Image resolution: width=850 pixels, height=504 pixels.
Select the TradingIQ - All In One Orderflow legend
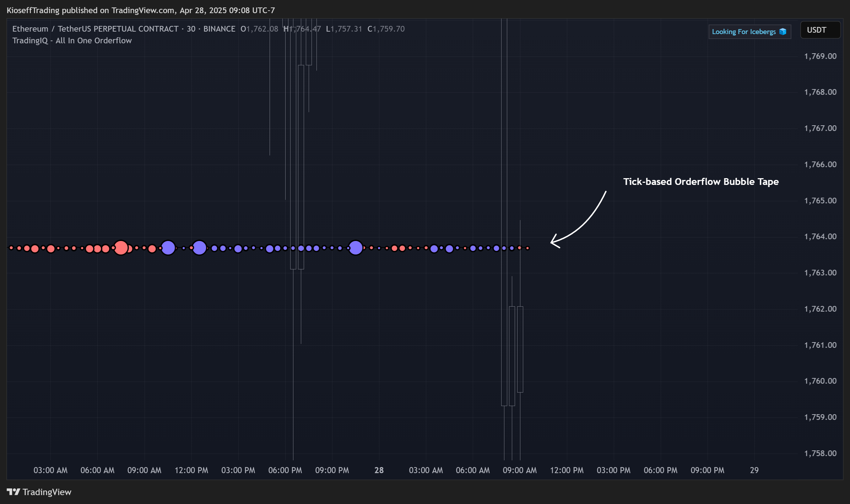(72, 40)
